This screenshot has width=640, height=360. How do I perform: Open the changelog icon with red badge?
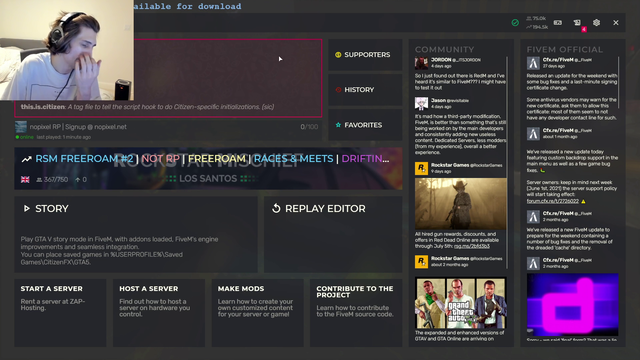point(578,23)
